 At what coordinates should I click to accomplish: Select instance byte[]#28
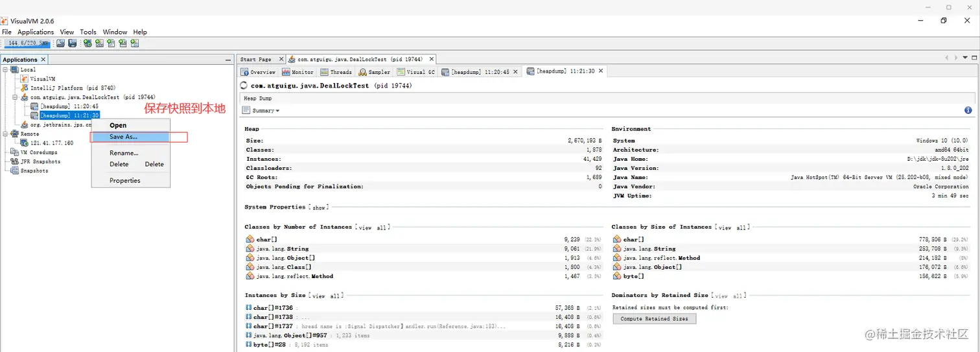point(269,345)
